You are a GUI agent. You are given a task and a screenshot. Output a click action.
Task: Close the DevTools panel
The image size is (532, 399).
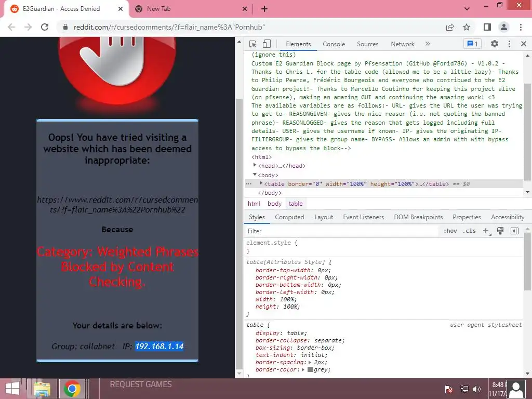click(x=524, y=44)
